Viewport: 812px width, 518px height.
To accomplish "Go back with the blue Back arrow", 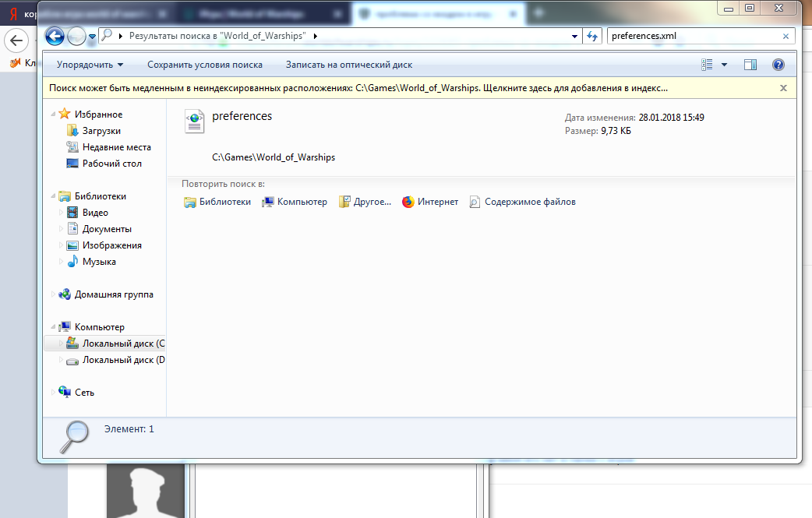I will (x=55, y=36).
